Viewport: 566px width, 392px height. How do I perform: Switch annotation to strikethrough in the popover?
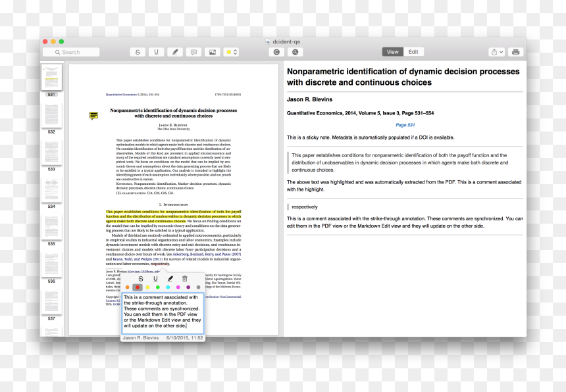coord(141,279)
